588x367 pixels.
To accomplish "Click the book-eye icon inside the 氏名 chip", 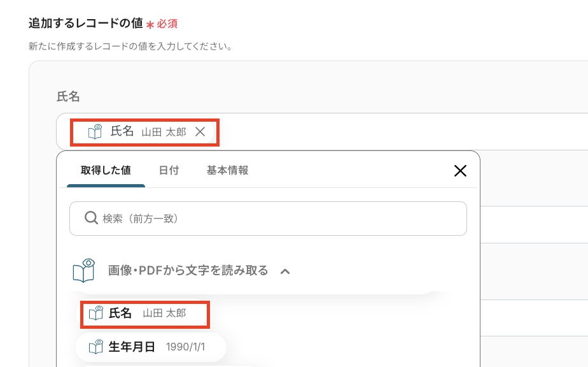I will tap(95, 131).
